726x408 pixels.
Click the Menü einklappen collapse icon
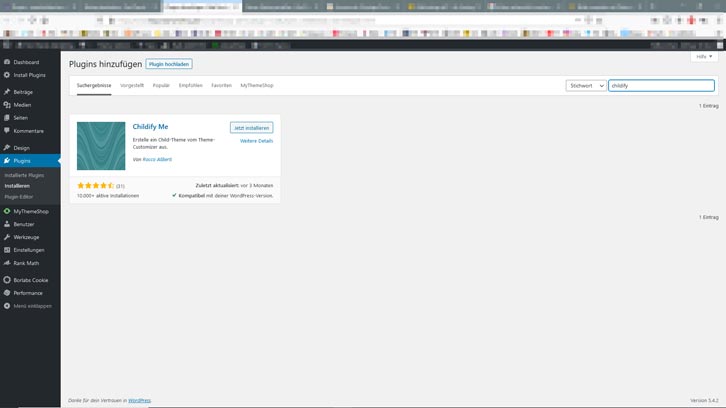point(7,306)
